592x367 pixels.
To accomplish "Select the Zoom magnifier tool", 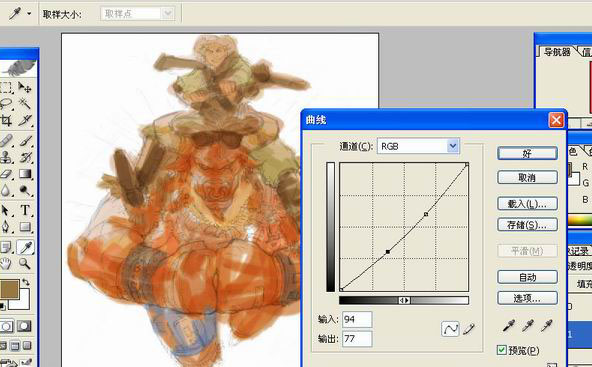I will point(25,264).
